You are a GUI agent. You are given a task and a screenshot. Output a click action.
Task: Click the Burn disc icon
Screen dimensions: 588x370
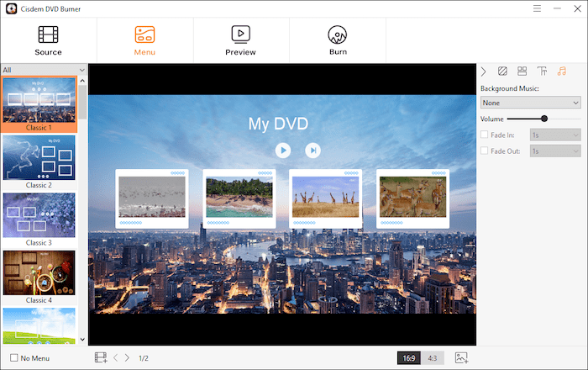pyautogui.click(x=338, y=35)
